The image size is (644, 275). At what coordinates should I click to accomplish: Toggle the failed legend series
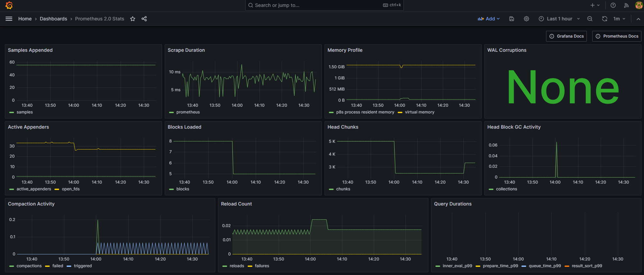[58, 266]
